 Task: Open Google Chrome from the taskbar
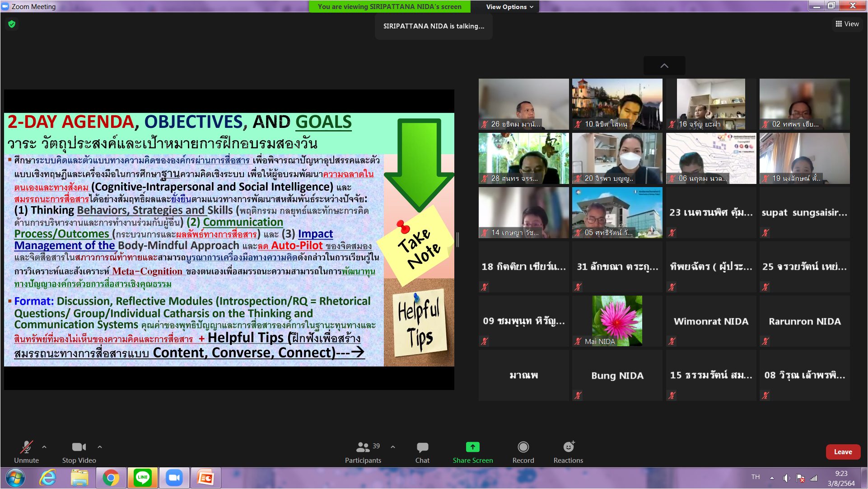click(111, 478)
